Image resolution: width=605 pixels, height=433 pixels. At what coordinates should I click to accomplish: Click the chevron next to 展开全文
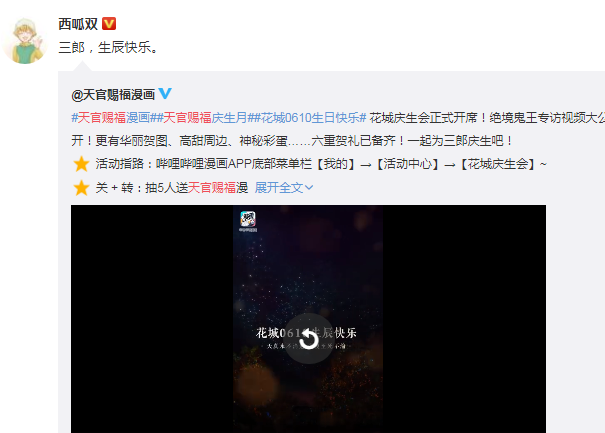[x=309, y=188]
